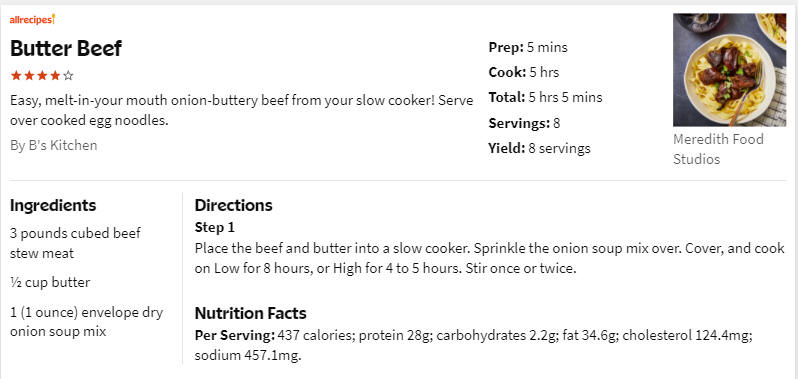Click the Servings: 8 value

point(524,123)
